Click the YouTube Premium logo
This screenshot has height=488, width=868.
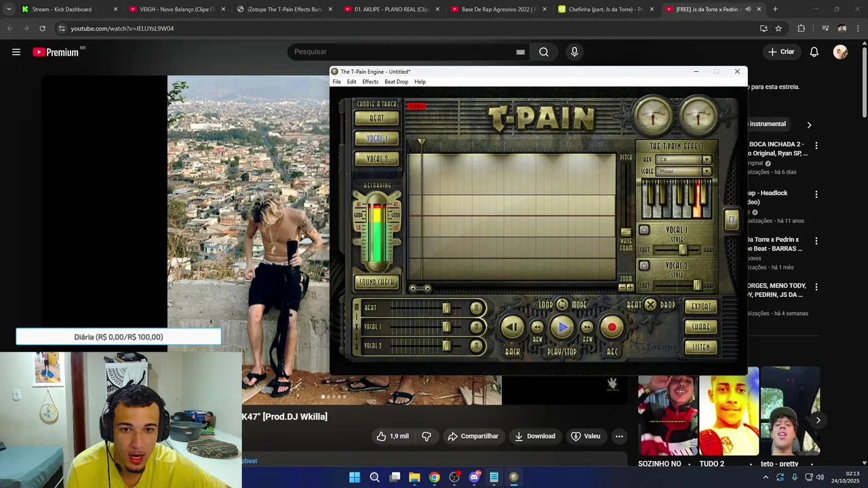click(56, 52)
